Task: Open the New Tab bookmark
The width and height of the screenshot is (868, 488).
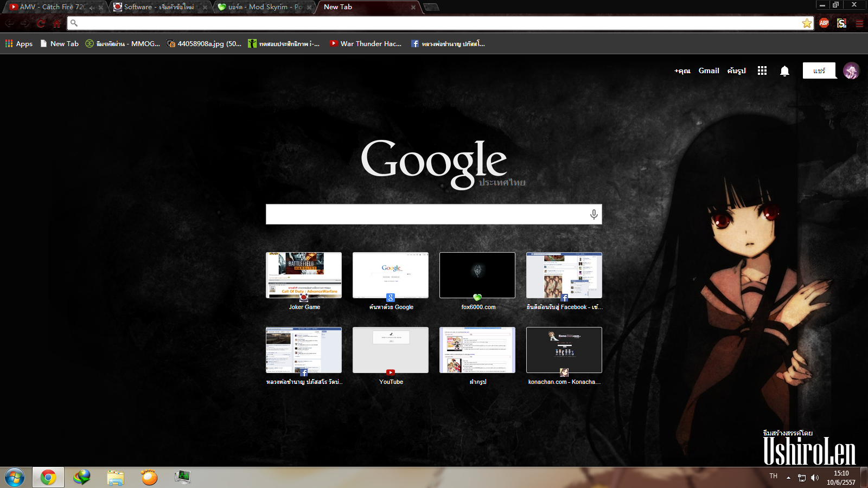Action: click(59, 44)
